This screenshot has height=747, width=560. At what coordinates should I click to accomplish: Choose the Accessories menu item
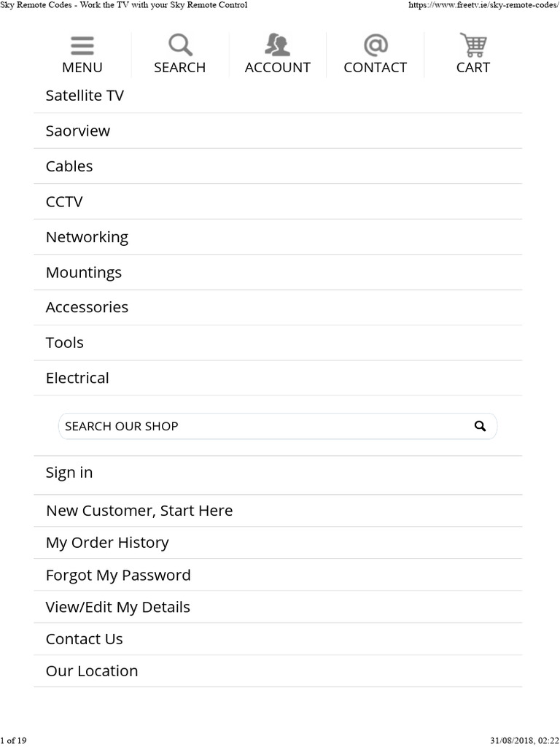tap(87, 308)
